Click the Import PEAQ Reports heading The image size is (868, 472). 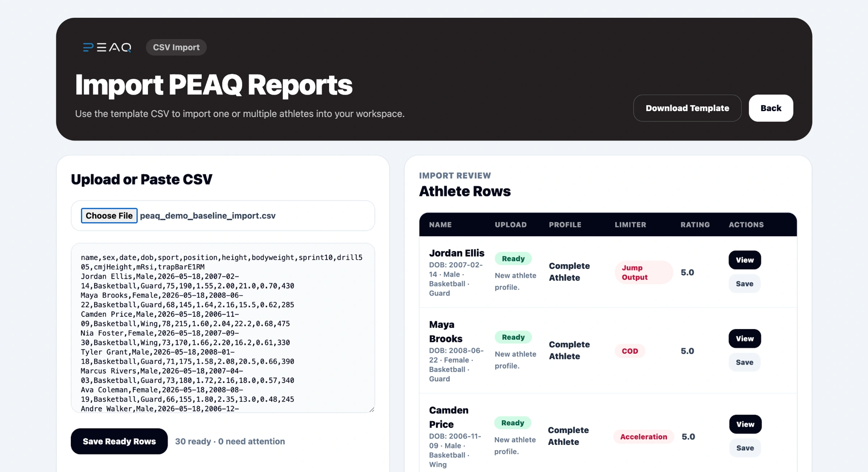[214, 85]
